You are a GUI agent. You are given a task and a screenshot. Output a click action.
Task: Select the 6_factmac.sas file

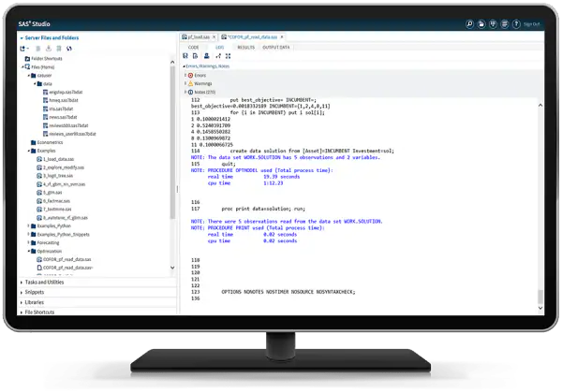[x=53, y=201]
